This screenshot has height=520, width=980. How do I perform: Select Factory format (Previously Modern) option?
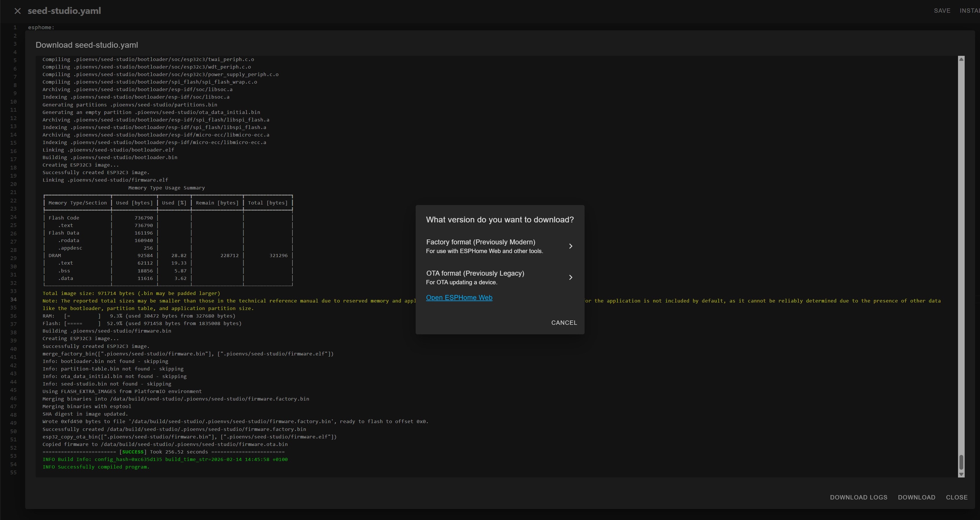(x=480, y=246)
